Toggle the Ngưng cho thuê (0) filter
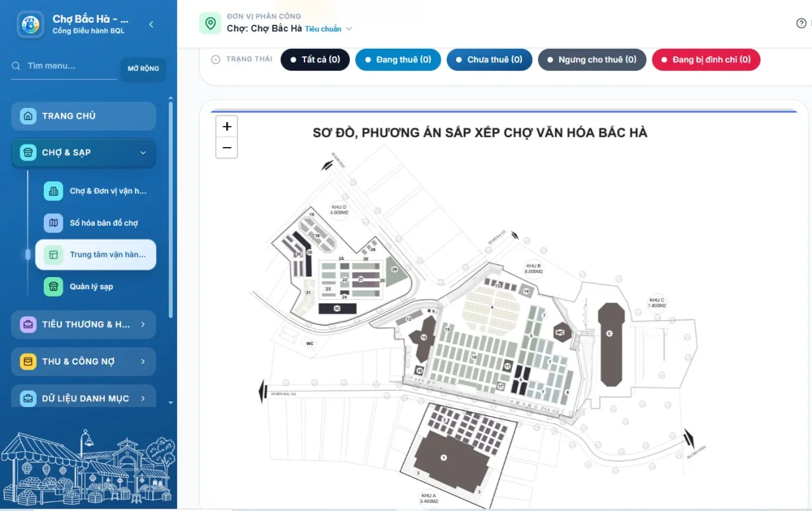812x511 pixels. 592,60
